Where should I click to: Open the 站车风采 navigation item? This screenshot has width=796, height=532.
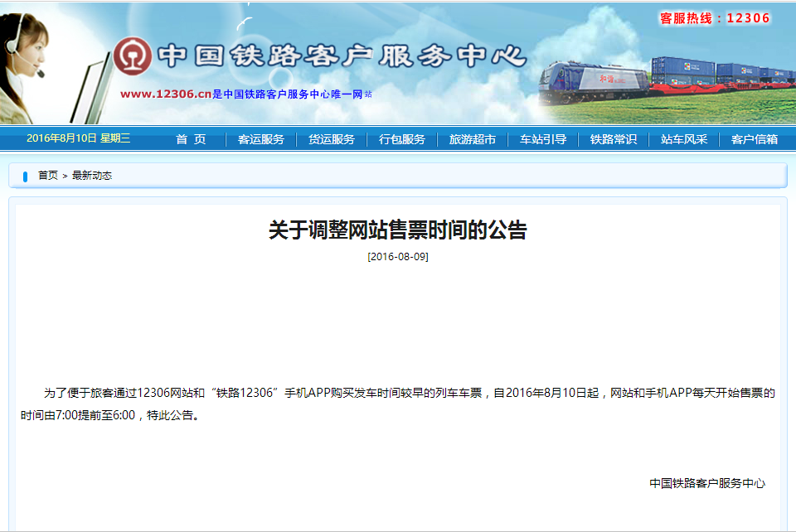coord(684,139)
